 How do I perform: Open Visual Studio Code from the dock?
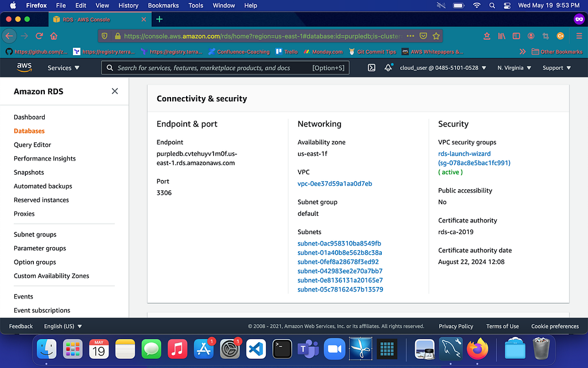256,349
